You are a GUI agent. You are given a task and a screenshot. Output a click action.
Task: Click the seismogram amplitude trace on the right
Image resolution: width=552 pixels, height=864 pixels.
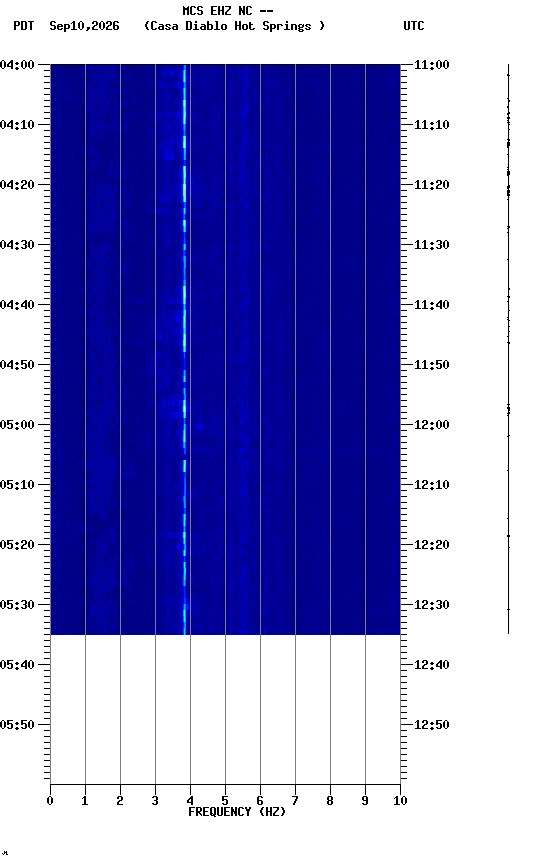(x=508, y=349)
